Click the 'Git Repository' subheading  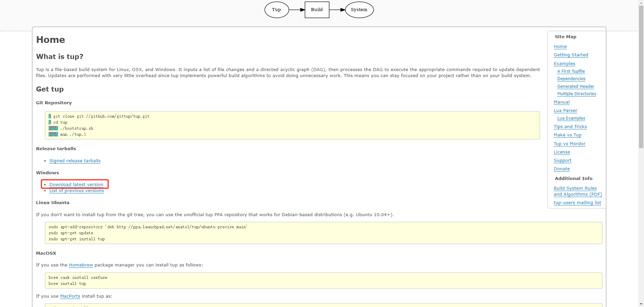(54, 103)
